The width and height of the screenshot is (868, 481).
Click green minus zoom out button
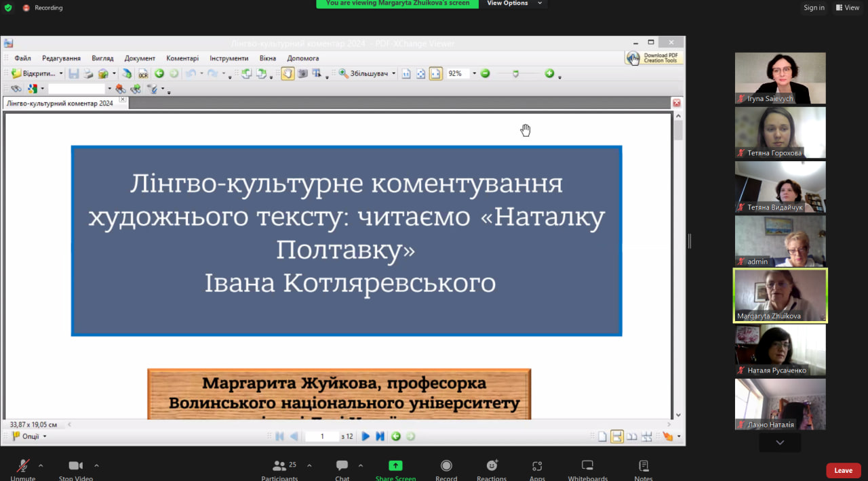pos(486,74)
